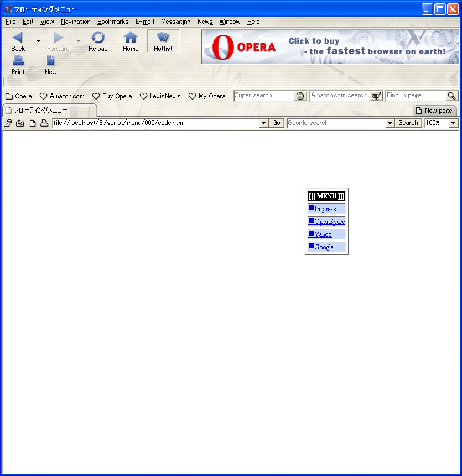Image resolution: width=462 pixels, height=476 pixels.
Task: Open the My Opera bookmark
Action: coord(207,96)
